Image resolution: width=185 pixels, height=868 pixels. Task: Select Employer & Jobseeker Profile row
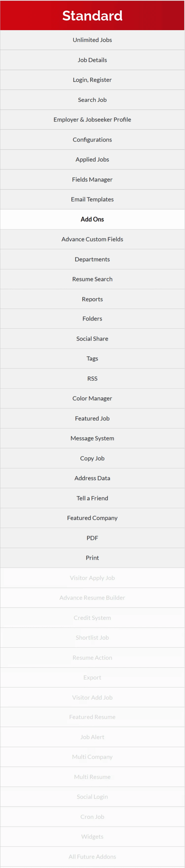tap(92, 120)
